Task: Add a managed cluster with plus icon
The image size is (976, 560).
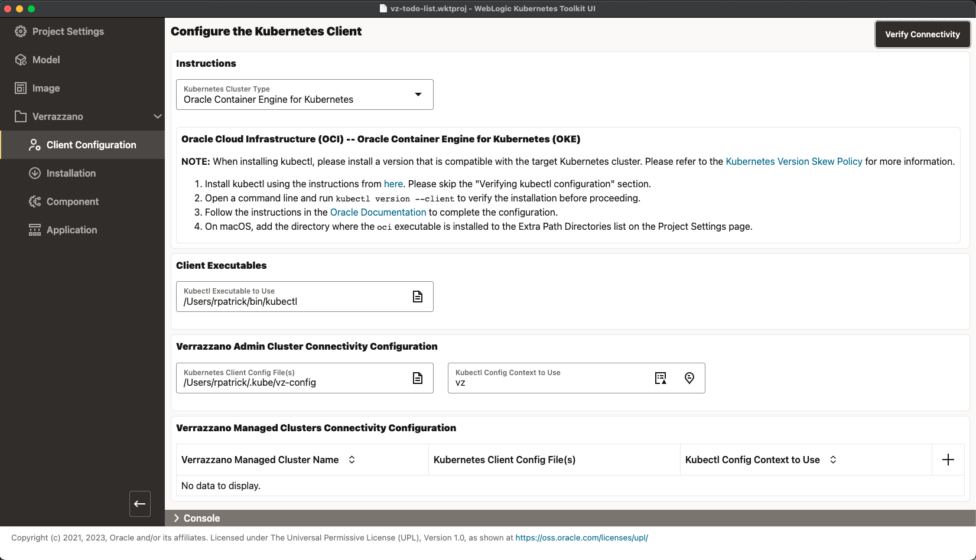Action: (948, 460)
